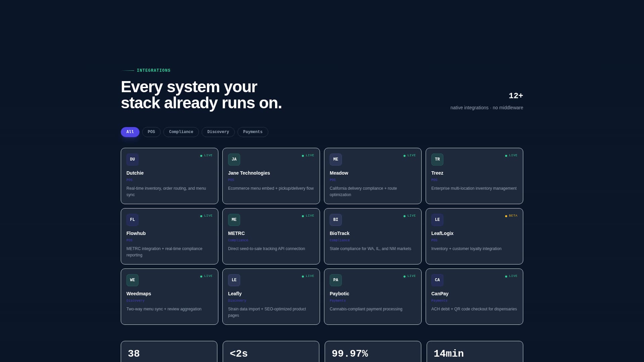
Task: Click the LE logo badge on Leafly card
Action: 234,280
